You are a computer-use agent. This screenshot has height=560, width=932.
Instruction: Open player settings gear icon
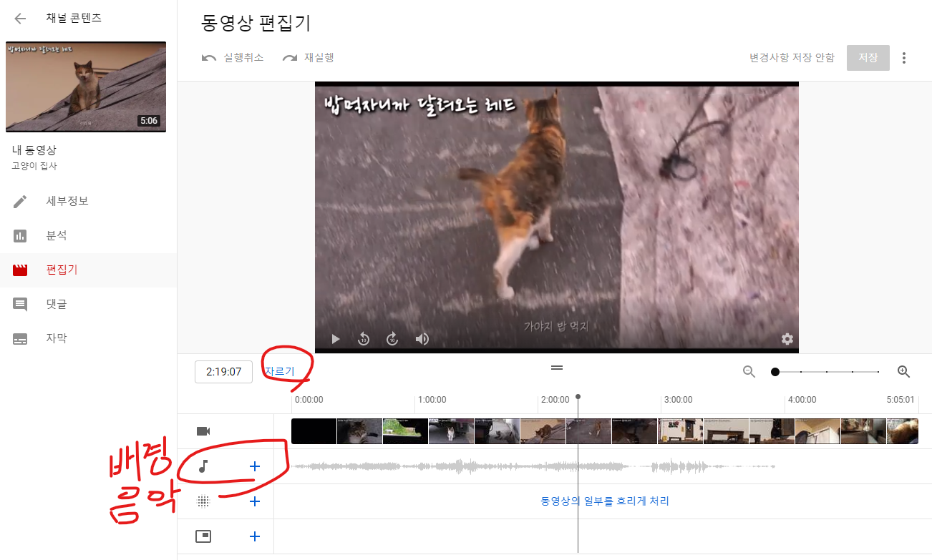pos(787,339)
